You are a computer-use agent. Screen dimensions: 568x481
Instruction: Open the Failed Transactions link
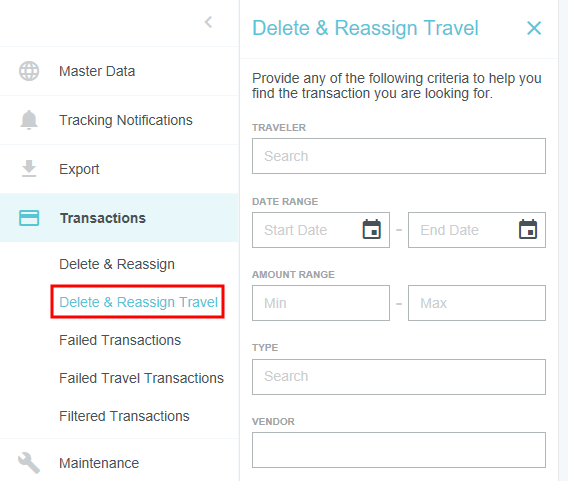120,340
